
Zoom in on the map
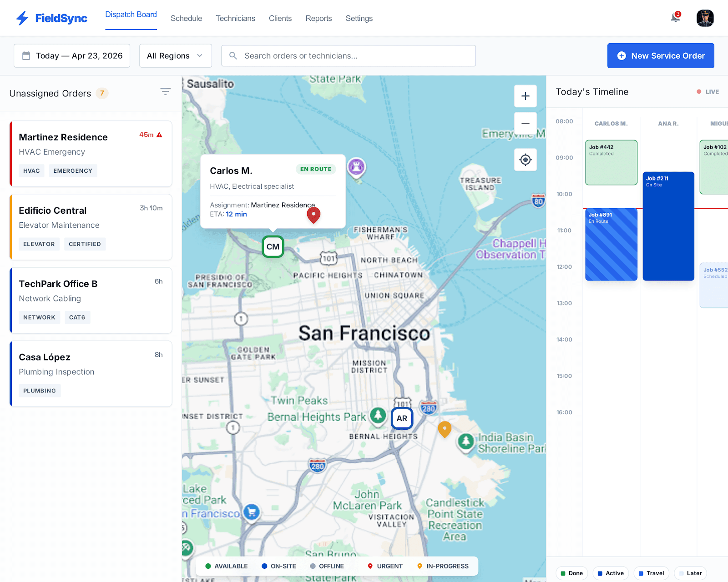[x=525, y=96]
